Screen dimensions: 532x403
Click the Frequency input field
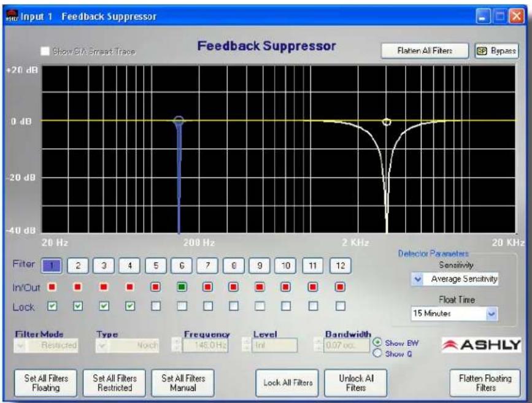206,345
